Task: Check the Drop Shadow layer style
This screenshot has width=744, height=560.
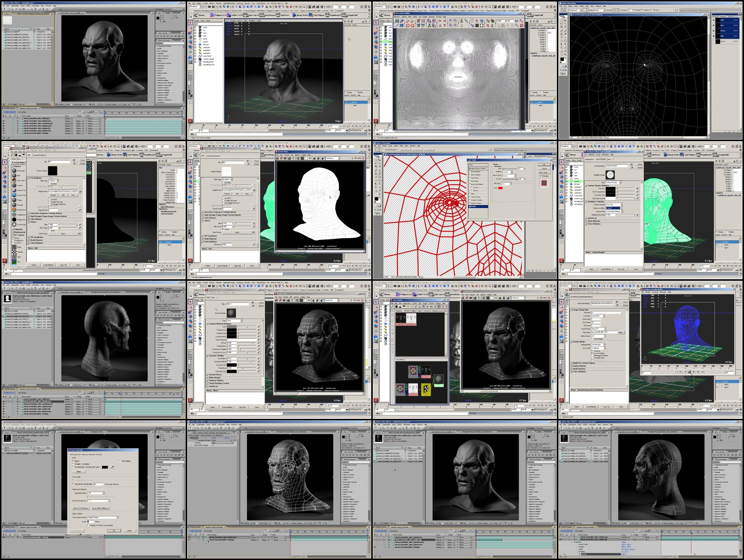Action: point(470,172)
